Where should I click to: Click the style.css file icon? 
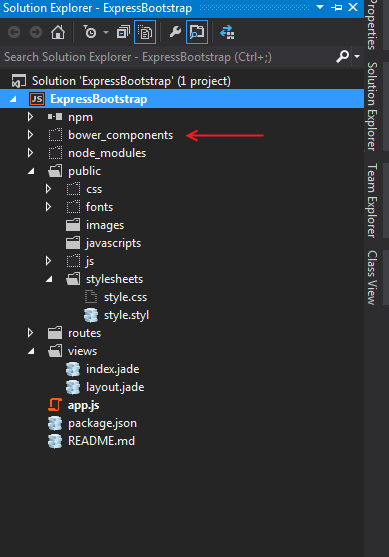coord(91,297)
